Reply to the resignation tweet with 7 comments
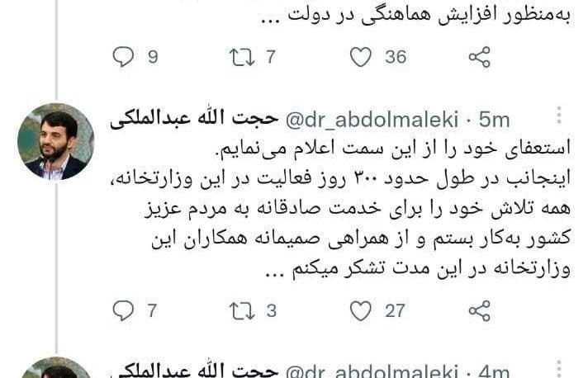The height and width of the screenshot is (378, 588). coord(123,310)
